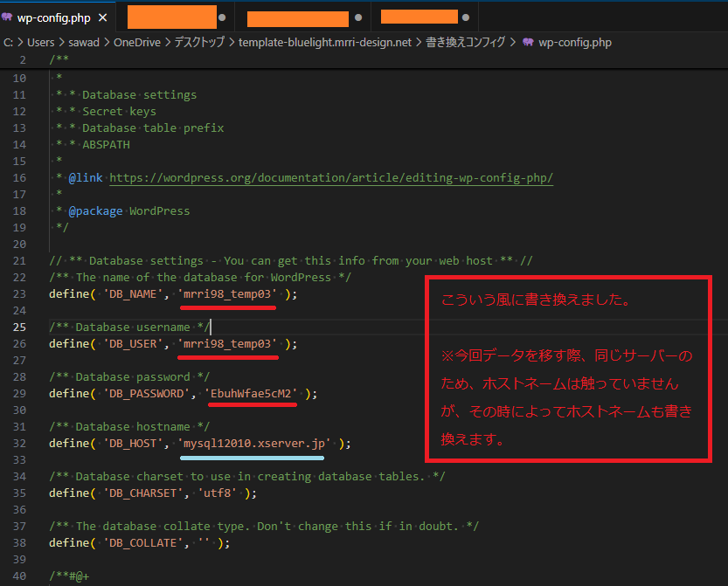Place cursor in the DB_PASSWORD value string
This screenshot has width=728, height=586.
[x=251, y=393]
